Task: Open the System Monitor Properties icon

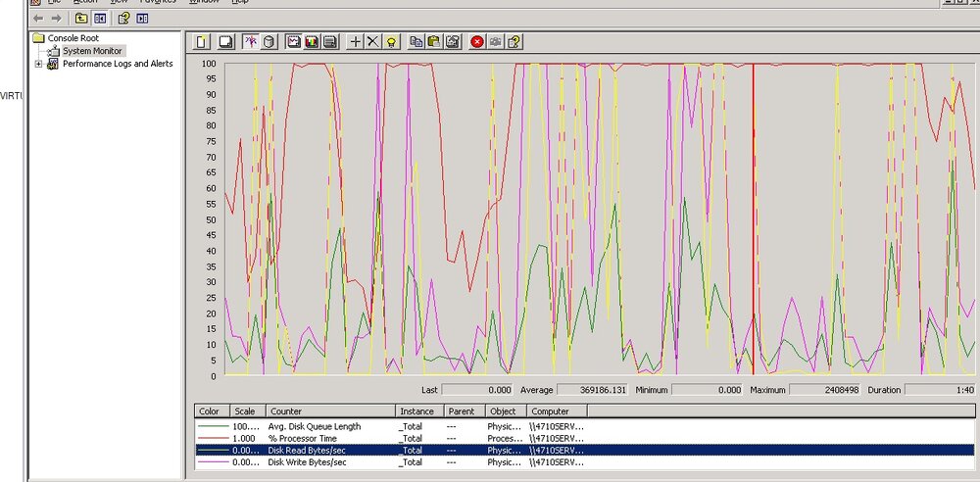Action: pyautogui.click(x=453, y=42)
